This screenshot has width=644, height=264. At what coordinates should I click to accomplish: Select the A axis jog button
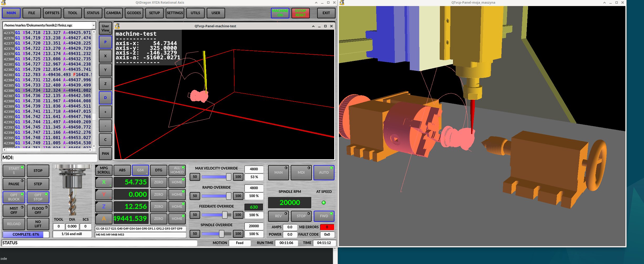click(104, 219)
